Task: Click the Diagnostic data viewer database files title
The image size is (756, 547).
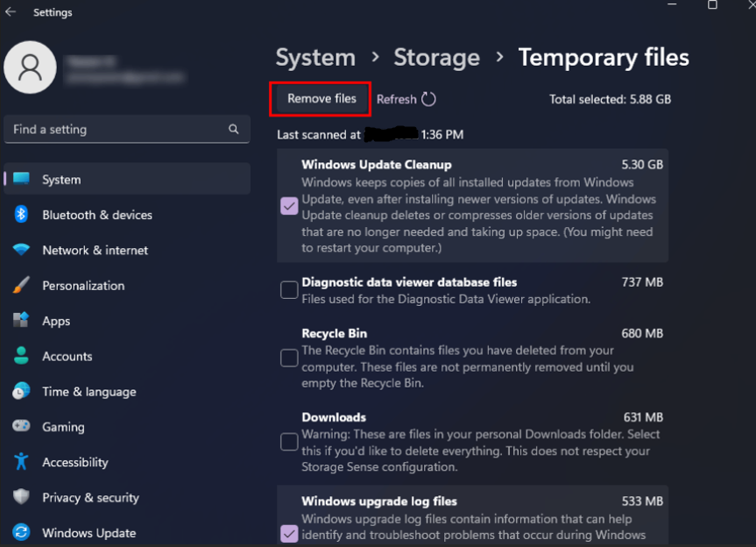Action: [x=409, y=282]
